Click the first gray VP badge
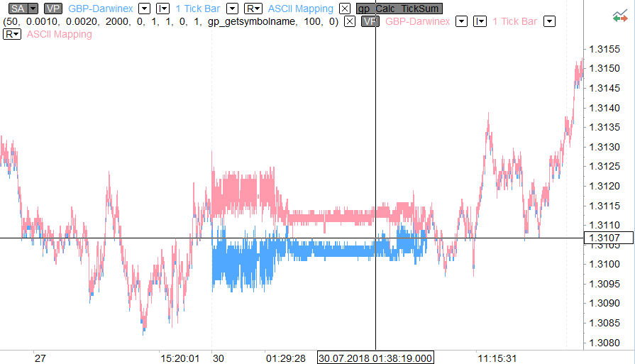This screenshot has height=364, width=635. [x=53, y=9]
